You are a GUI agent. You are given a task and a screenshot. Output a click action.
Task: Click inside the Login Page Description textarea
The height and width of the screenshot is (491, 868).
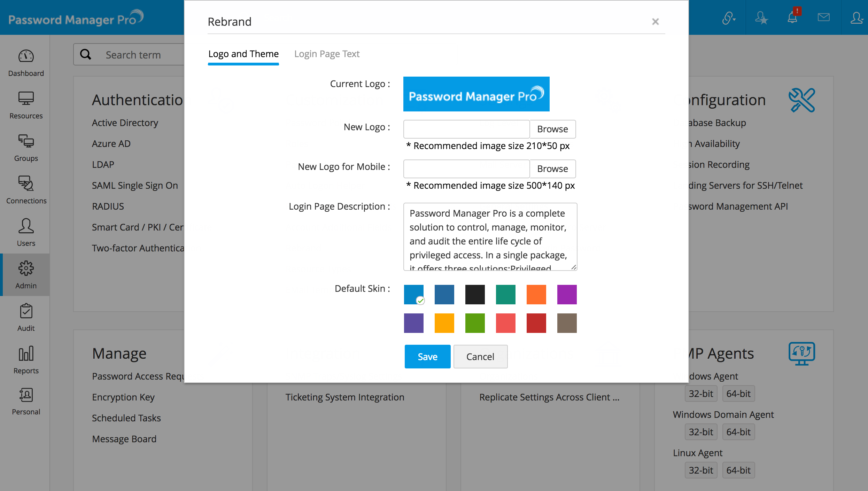point(490,237)
